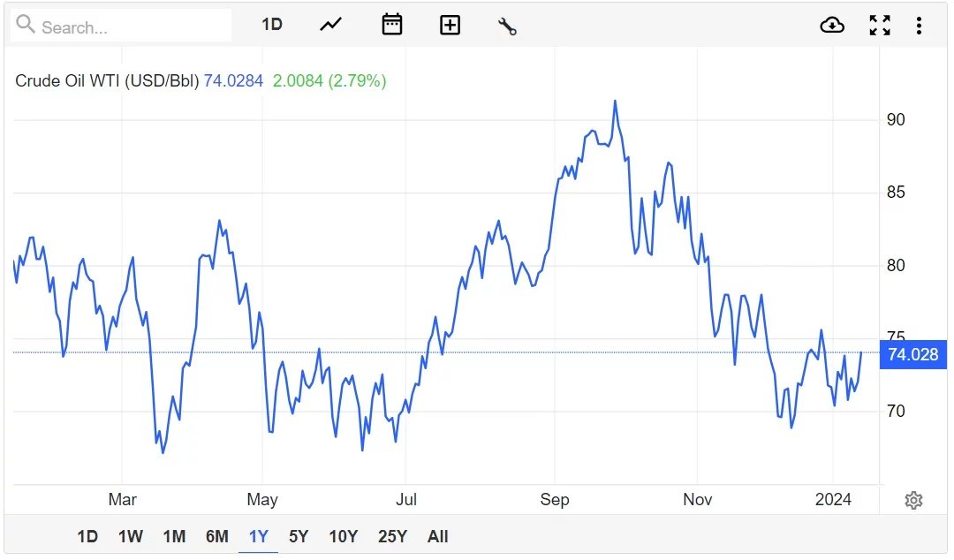954x560 pixels.
Task: Open chart settings gear icon
Action: tap(913, 501)
